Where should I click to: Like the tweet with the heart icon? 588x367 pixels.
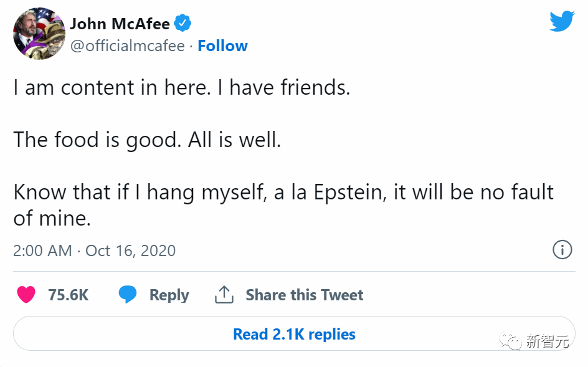26,295
